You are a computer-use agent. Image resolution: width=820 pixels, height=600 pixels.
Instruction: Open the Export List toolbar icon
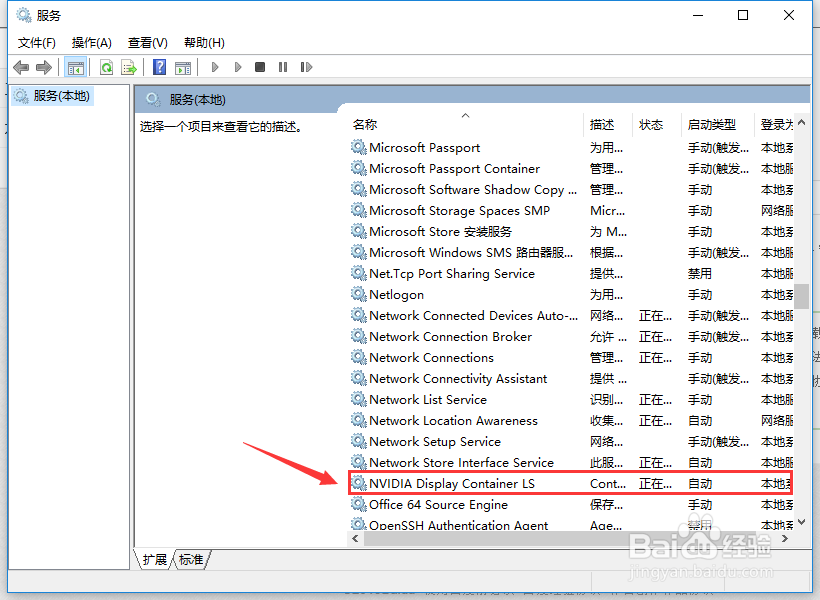click(x=130, y=66)
